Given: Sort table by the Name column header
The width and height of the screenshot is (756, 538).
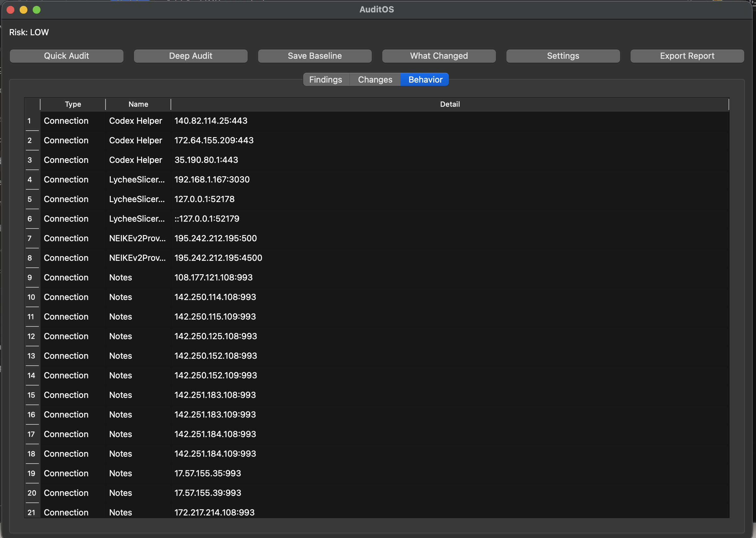Looking at the screenshot, I should (138, 104).
